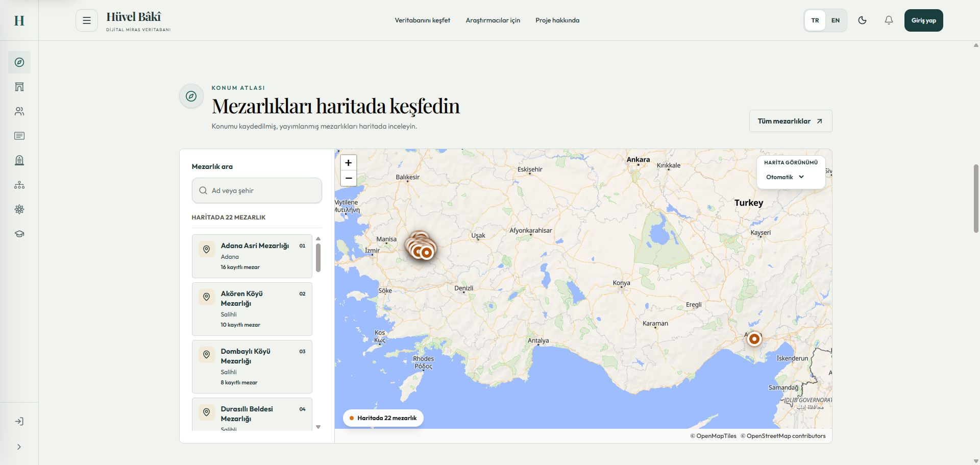980x465 pixels.
Task: Open the hamburger menu button
Action: 87,20
